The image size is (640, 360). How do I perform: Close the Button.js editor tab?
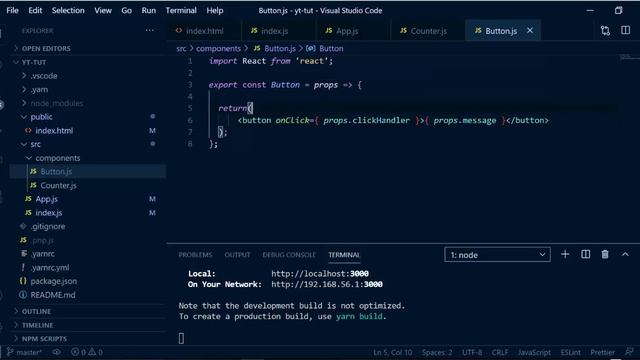coord(530,31)
